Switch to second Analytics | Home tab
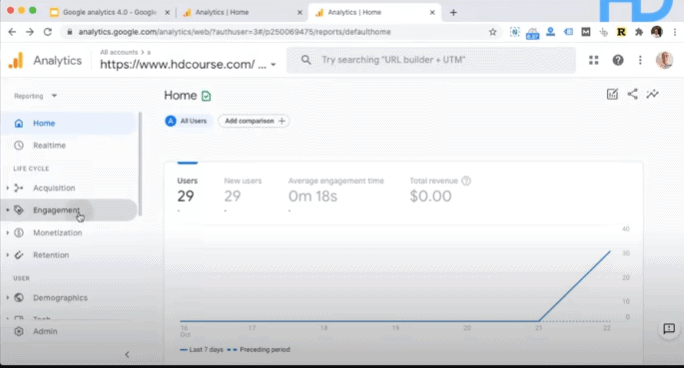 pos(243,12)
